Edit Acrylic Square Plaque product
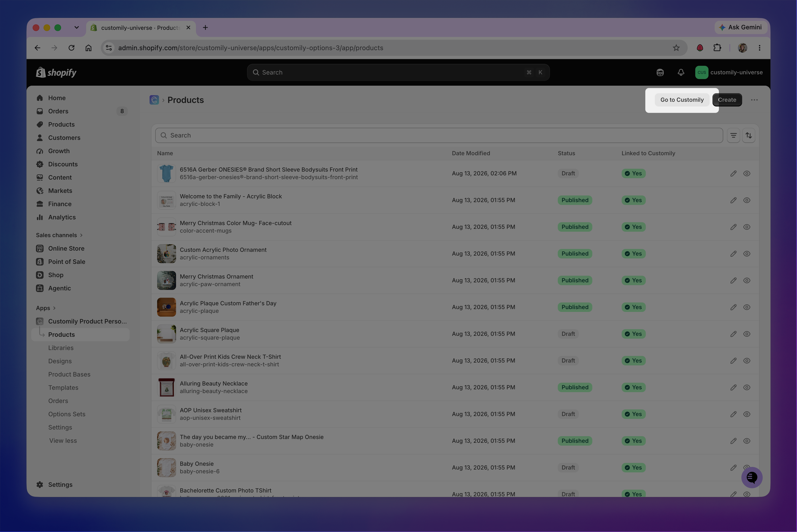 click(733, 334)
